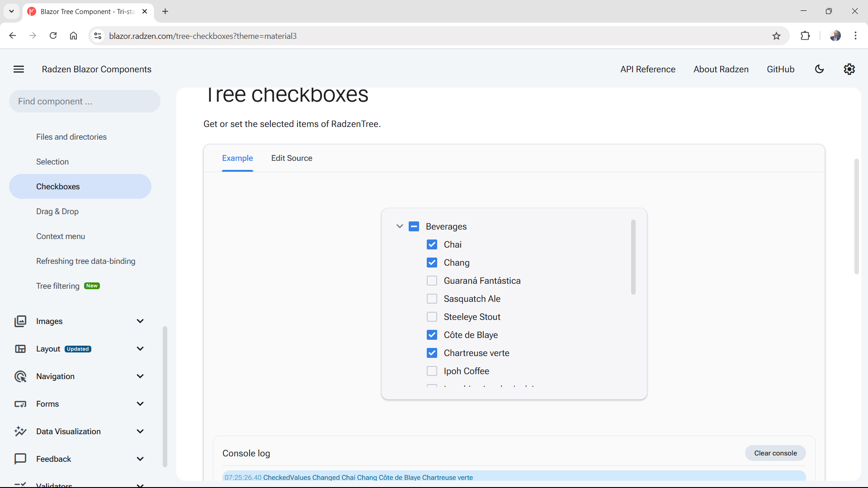
Task: Check the Sasquatch Ale checkbox
Action: pyautogui.click(x=432, y=298)
